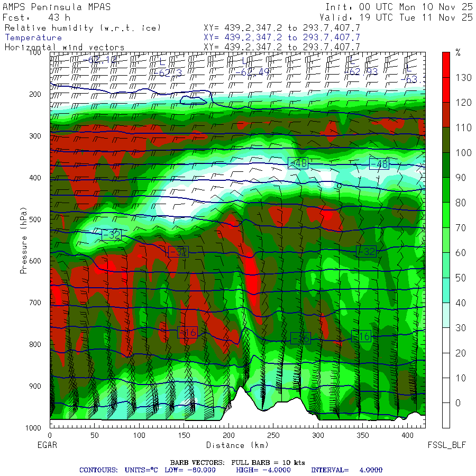Click the teal colorbar segment between 50 and 60
This screenshot has height=476, width=476.
click(446, 265)
